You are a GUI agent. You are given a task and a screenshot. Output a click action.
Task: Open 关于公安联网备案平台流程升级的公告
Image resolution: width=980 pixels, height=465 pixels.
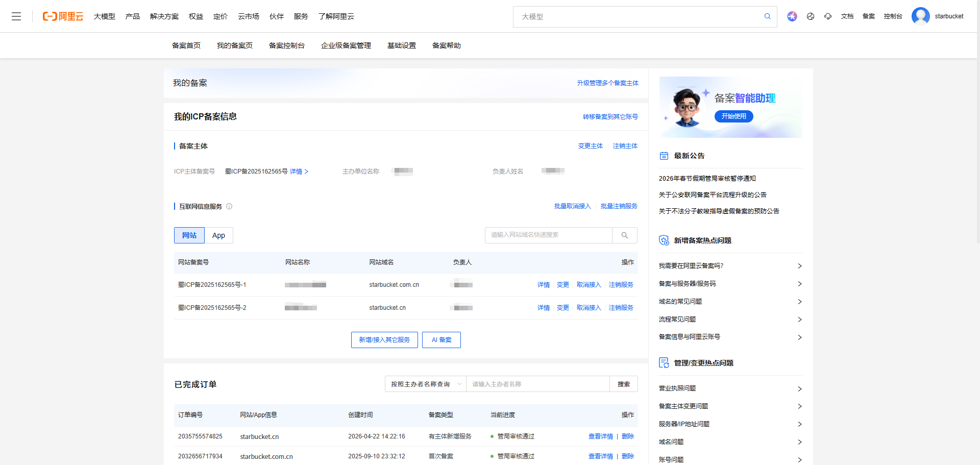(x=713, y=195)
